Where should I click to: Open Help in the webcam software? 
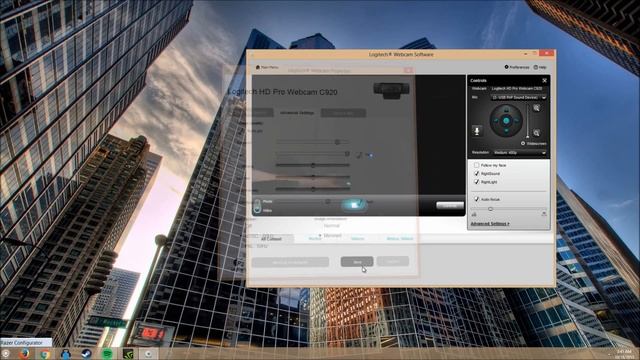540,67
